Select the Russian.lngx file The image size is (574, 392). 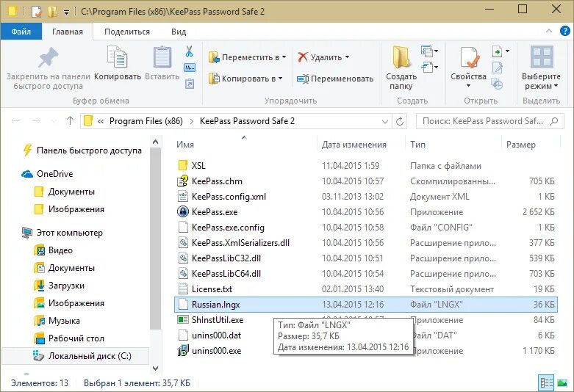pos(366,304)
